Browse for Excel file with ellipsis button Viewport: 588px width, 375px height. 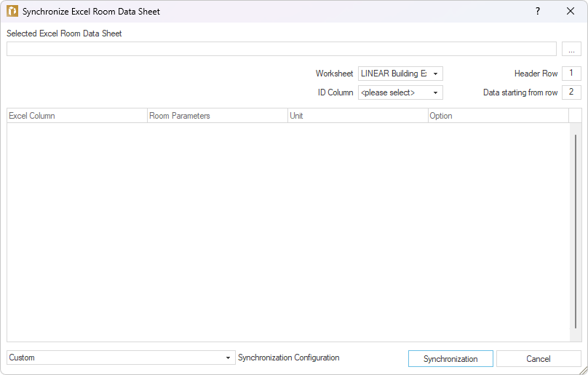571,50
